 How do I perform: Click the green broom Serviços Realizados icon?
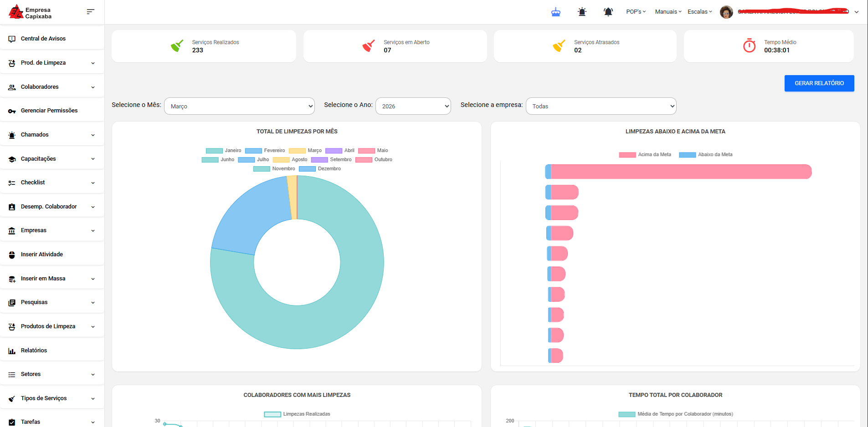point(177,46)
